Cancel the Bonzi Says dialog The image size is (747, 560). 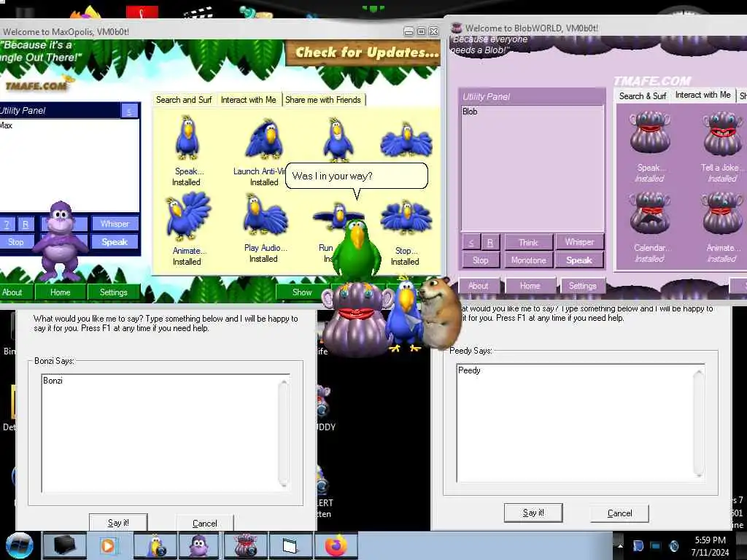point(205,524)
